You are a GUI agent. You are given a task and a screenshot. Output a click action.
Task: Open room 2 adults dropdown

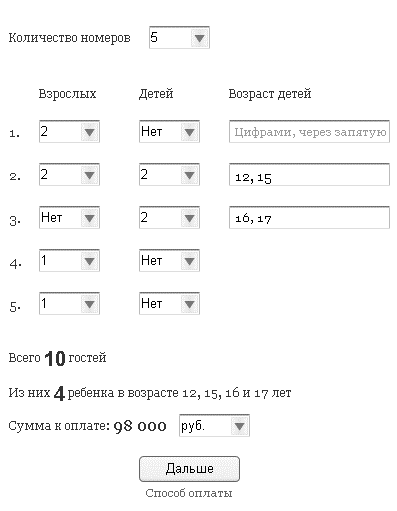69,174
